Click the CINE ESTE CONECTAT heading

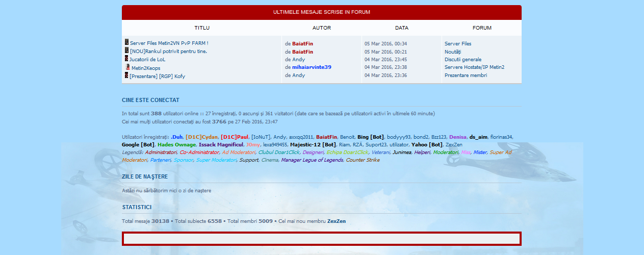[150, 100]
